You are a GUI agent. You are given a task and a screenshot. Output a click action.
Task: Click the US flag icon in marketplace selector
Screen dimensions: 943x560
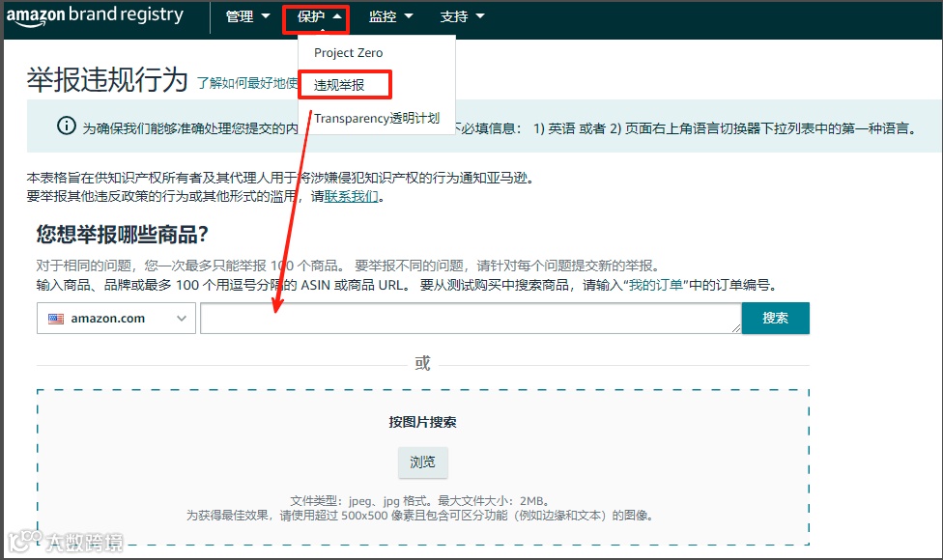click(x=56, y=319)
